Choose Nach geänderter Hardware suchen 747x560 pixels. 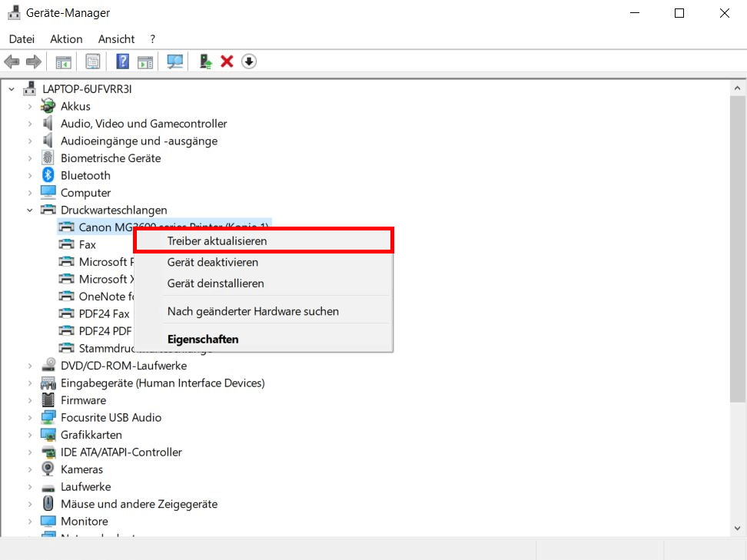264,311
